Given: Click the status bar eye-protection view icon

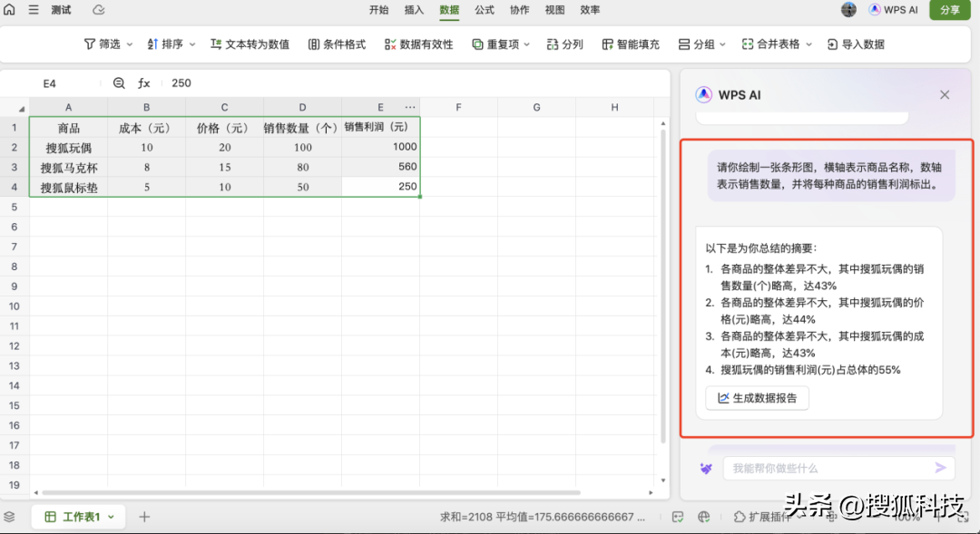Looking at the screenshot, I should point(678,517).
